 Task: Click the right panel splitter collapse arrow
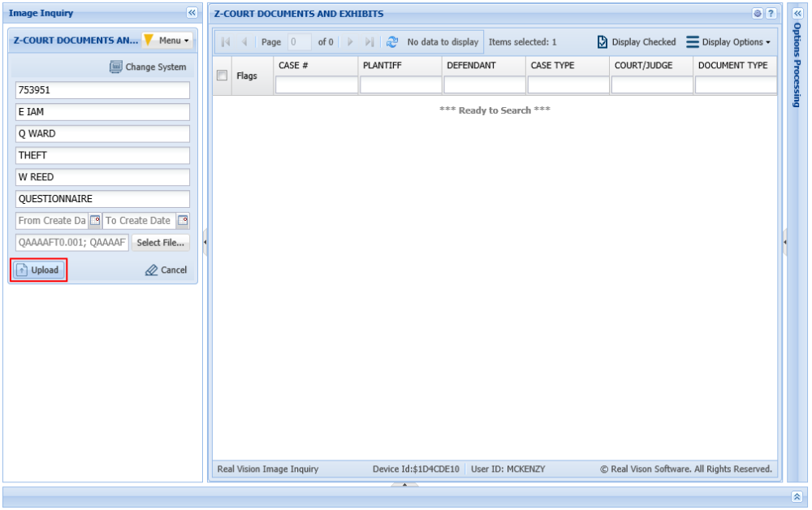(x=785, y=242)
